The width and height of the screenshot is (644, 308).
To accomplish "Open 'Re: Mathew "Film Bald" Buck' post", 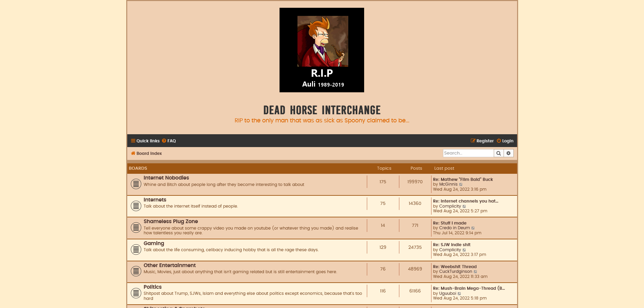I will point(463,180).
